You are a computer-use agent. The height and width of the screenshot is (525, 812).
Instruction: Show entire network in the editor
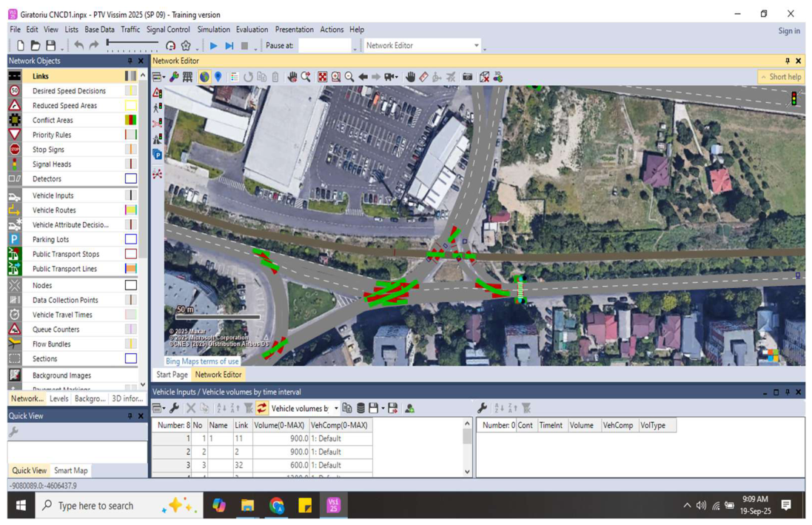322,77
